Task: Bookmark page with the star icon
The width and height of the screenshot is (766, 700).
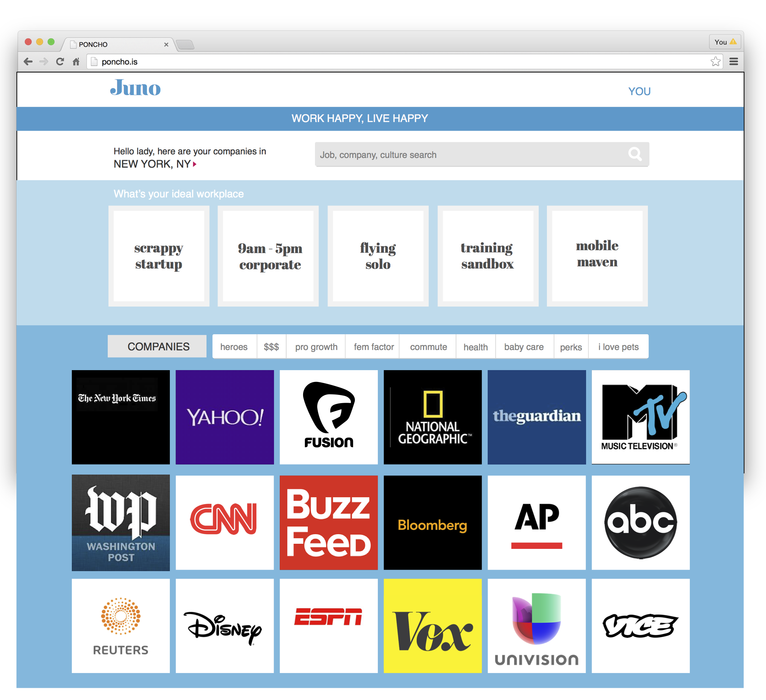Action: (715, 61)
